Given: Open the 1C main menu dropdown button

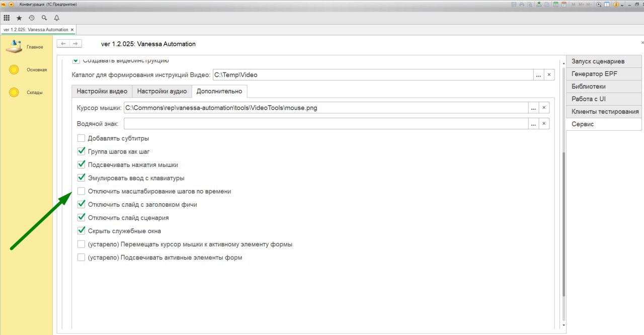Looking at the screenshot, I should tap(12, 4).
